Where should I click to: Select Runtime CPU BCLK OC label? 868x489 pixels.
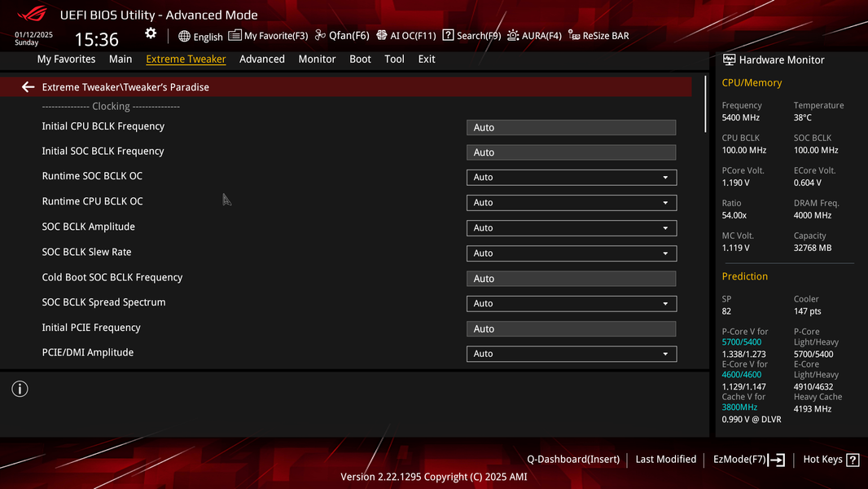[x=92, y=201]
